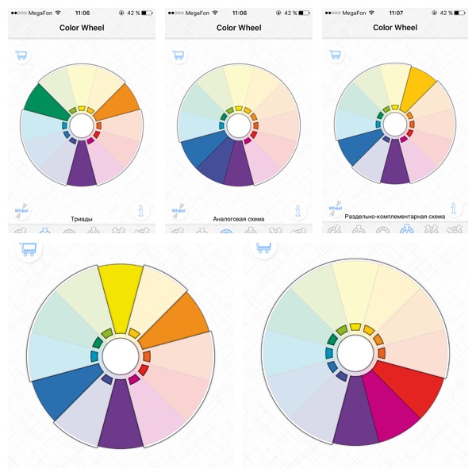Screen dimensions: 476x476
Task: Tap the Wheel icon in the Аналоговая схема screen
Action: coord(178,209)
